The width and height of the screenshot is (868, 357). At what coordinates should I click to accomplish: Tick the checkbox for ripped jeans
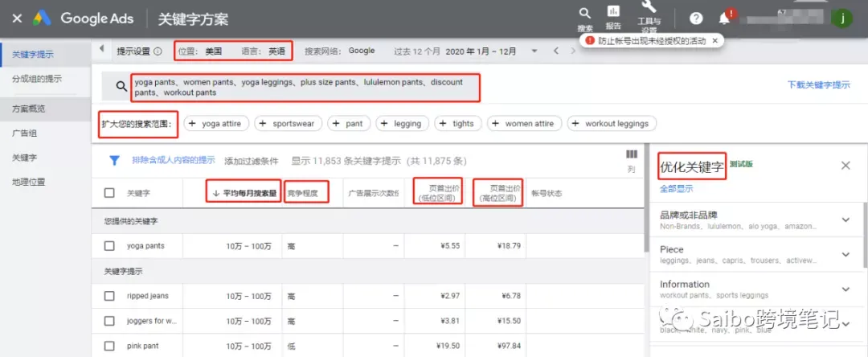[109, 296]
